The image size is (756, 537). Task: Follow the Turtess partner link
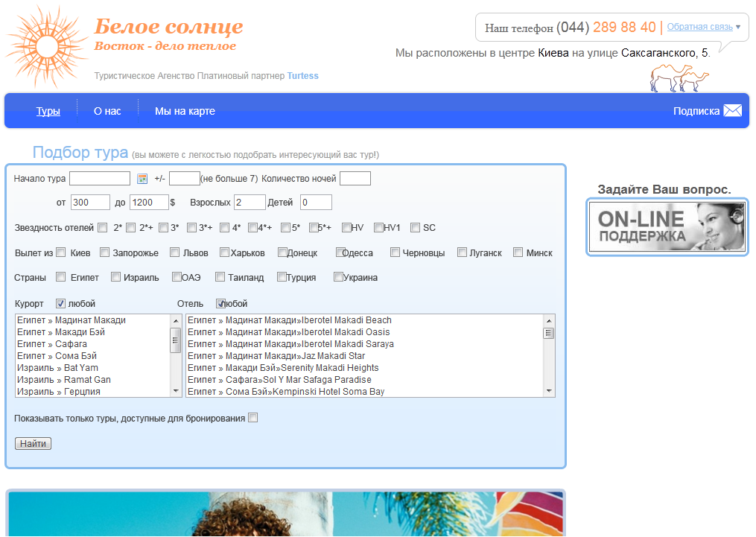click(303, 76)
